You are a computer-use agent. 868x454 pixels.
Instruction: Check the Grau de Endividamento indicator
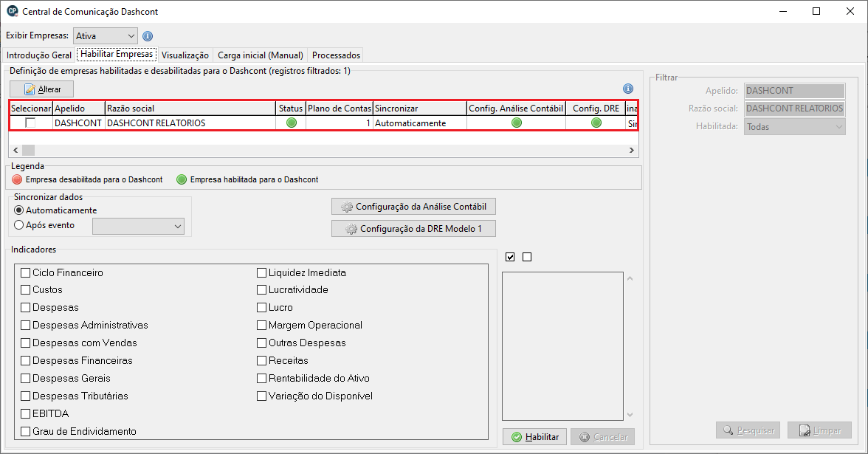25,432
